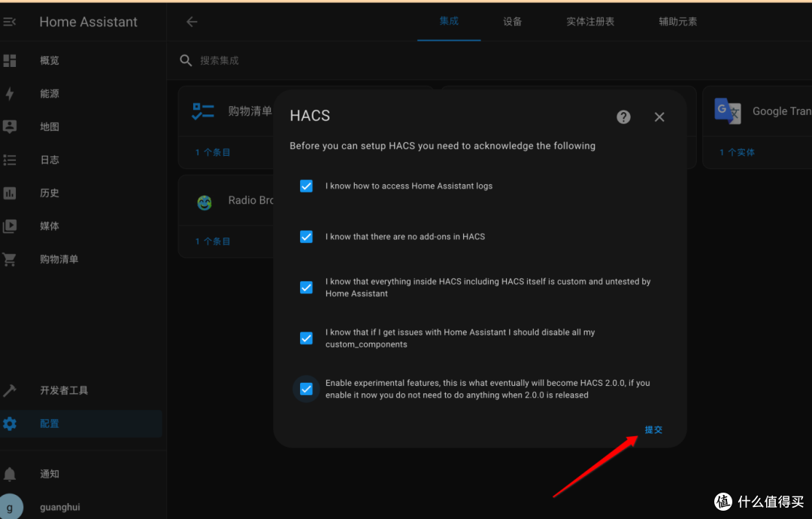Submit the HACS form with 提交

tap(653, 430)
